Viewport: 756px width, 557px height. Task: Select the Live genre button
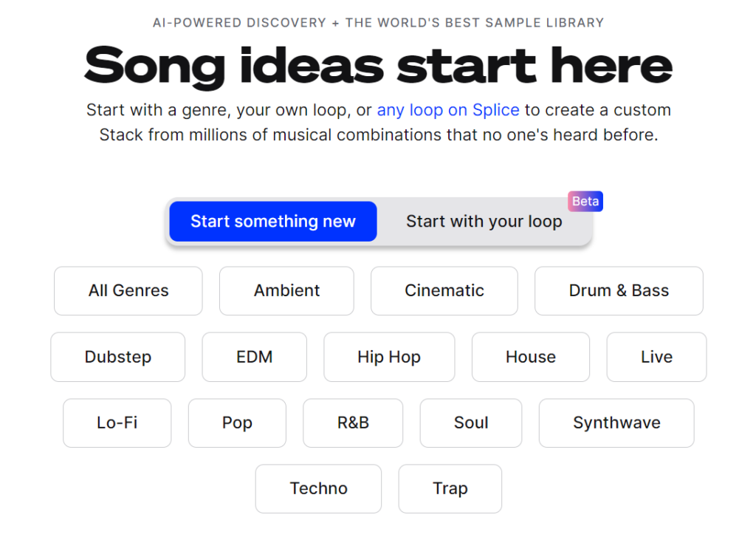tap(656, 357)
